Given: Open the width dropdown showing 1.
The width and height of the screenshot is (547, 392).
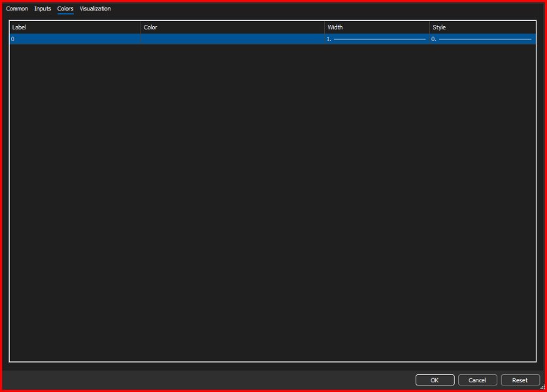Looking at the screenshot, I should click(377, 39).
